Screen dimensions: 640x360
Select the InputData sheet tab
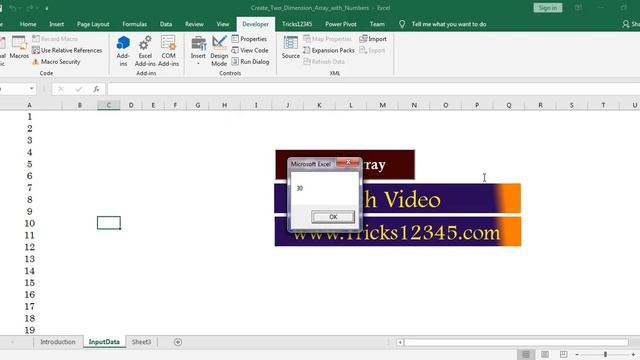[104, 342]
